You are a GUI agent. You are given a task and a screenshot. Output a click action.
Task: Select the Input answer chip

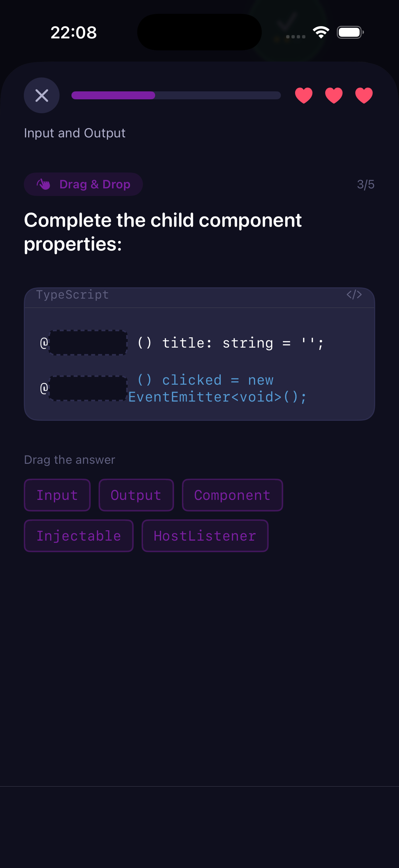pyautogui.click(x=57, y=495)
